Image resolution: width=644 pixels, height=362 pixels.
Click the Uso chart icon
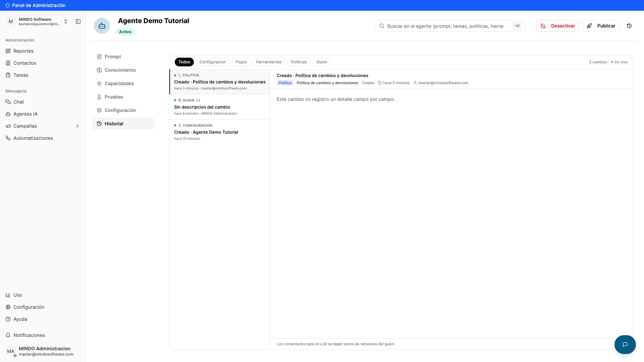(x=8, y=295)
